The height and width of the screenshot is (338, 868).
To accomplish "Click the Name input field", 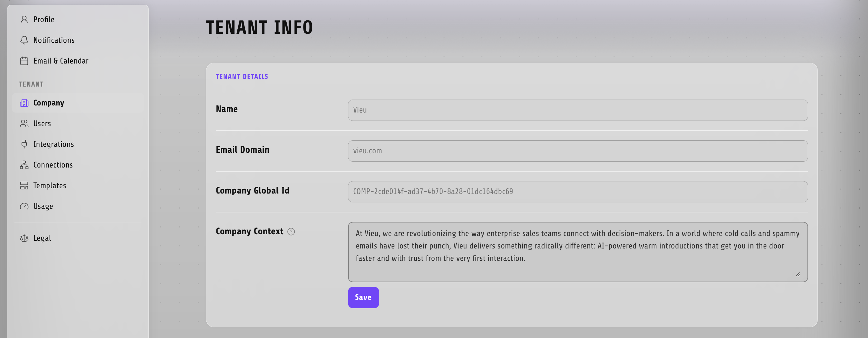I will click(x=577, y=110).
